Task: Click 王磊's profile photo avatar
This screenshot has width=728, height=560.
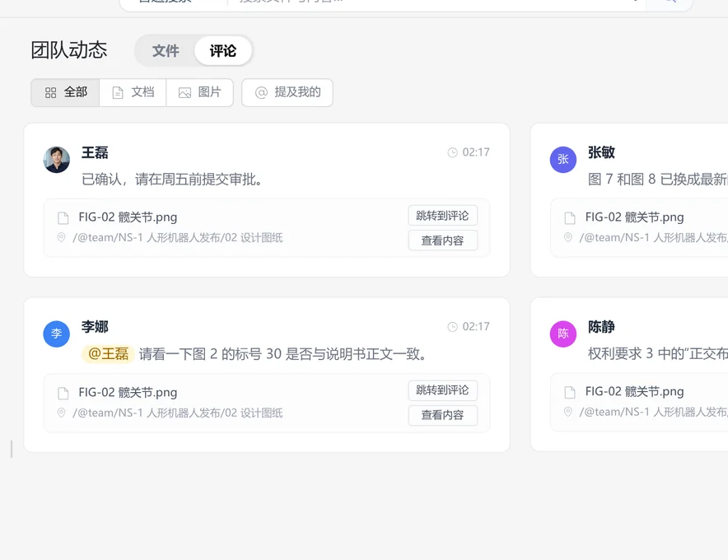Action: pyautogui.click(x=57, y=160)
